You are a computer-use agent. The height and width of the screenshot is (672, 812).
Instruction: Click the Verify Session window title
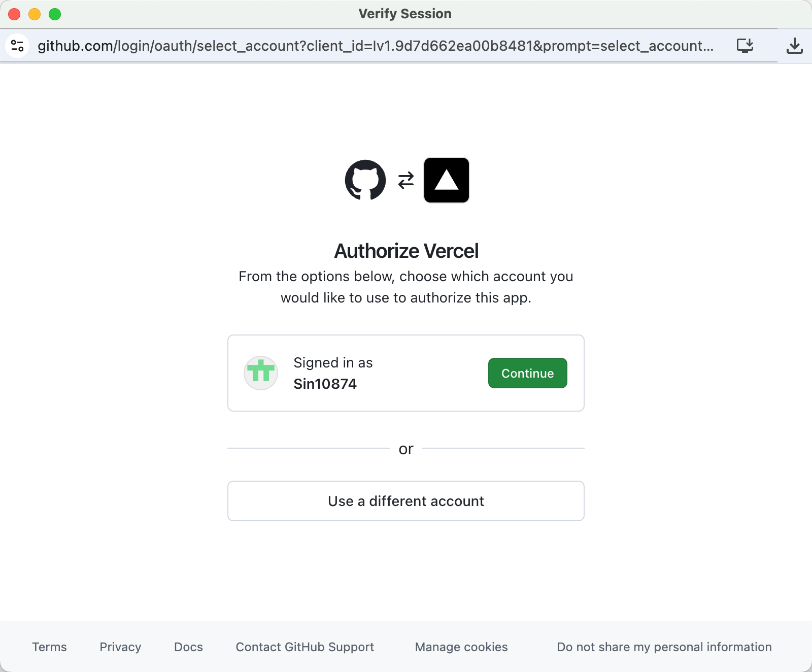[x=405, y=14]
